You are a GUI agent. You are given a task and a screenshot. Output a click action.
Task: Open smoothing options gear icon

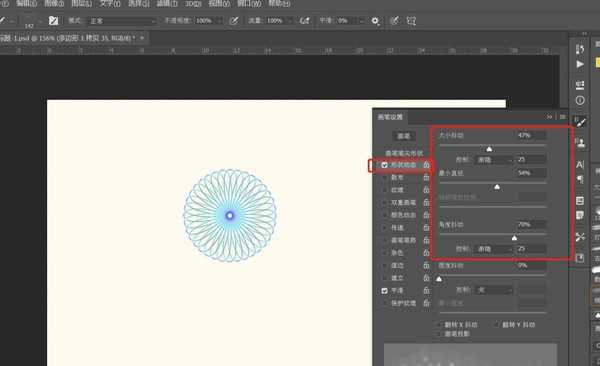click(x=375, y=21)
